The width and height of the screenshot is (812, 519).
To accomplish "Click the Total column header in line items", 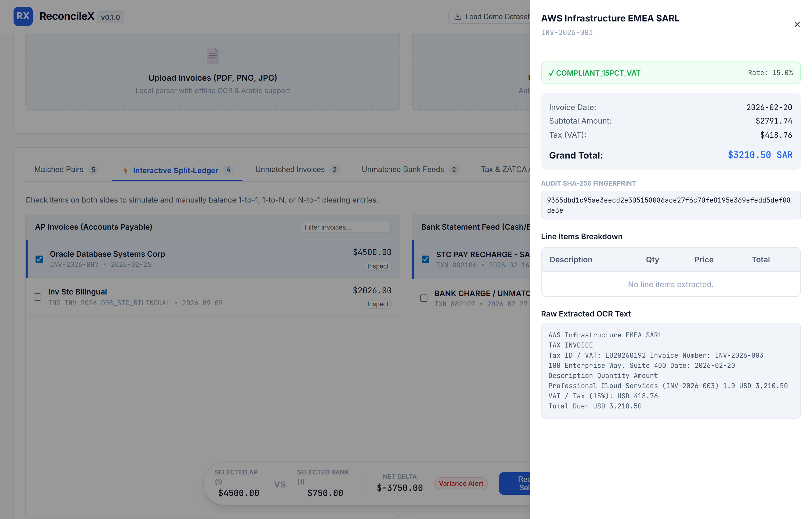I will [x=760, y=259].
